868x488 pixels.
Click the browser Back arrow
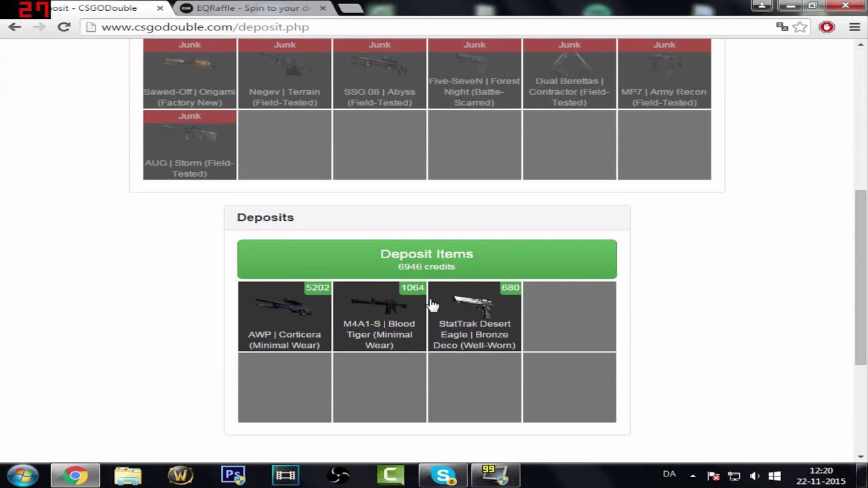15,27
